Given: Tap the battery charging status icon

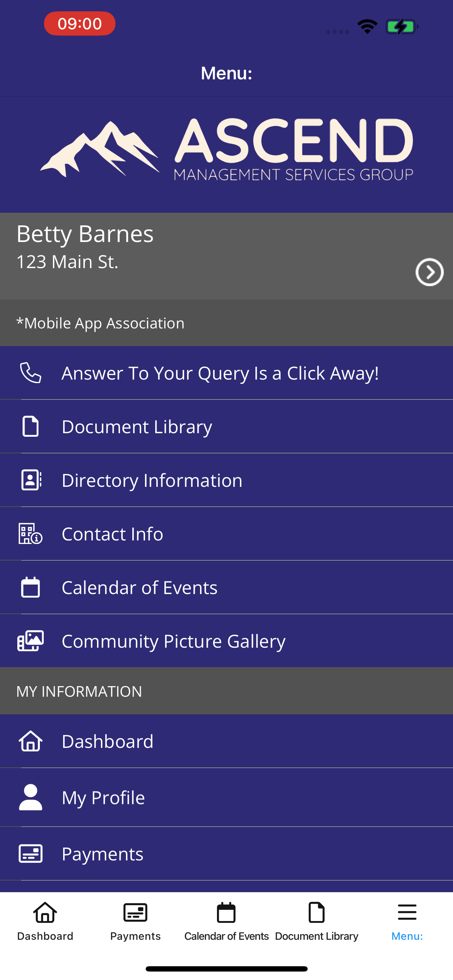Looking at the screenshot, I should tap(401, 26).
